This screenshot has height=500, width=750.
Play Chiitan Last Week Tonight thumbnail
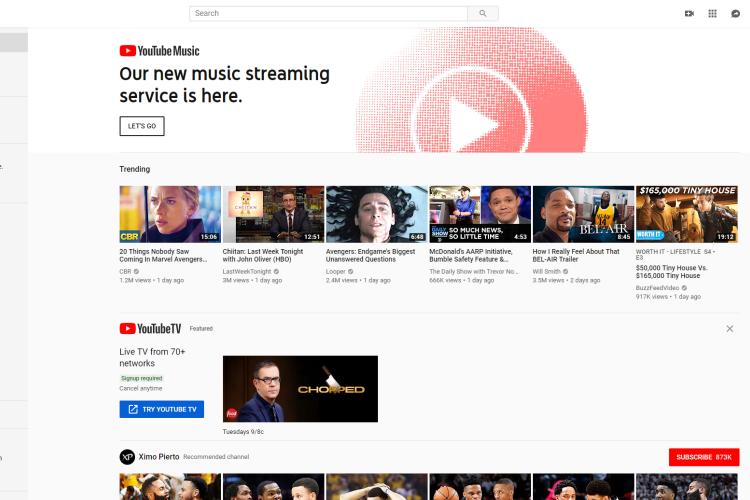click(x=273, y=214)
